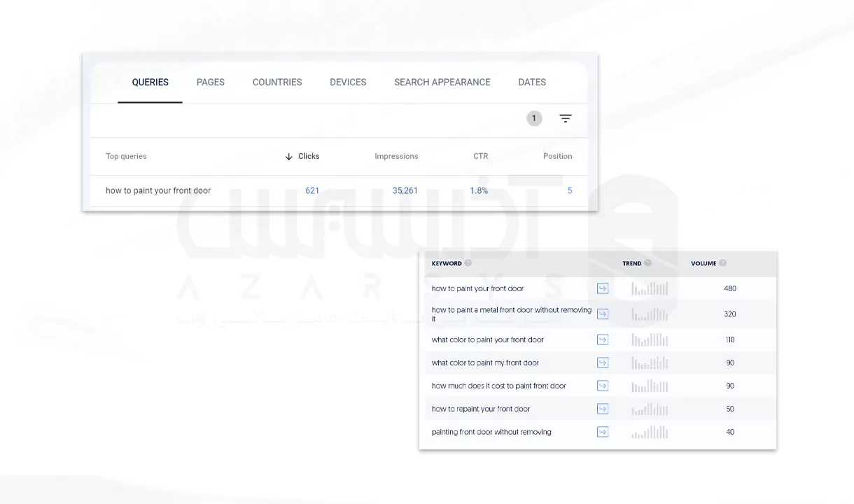The width and height of the screenshot is (854, 504).
Task: Open arrow icon beside metal front door keyword
Action: coord(603,314)
